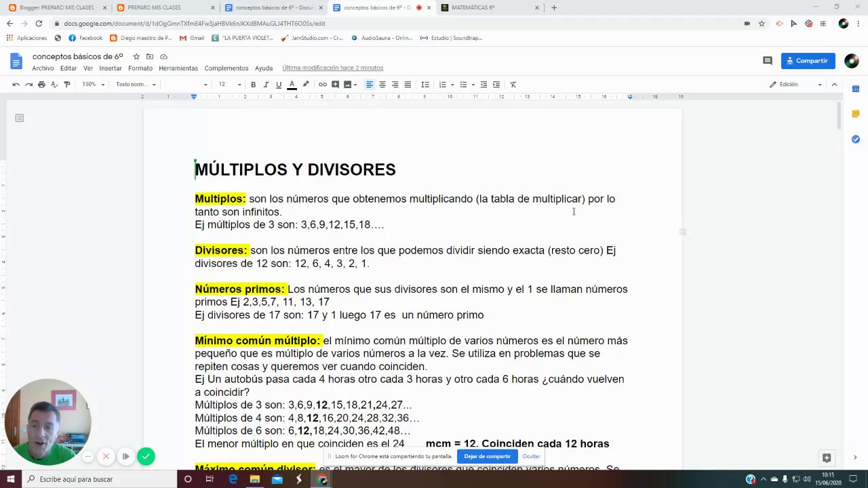This screenshot has height=488, width=868.
Task: Open the Editar menu
Action: (68, 68)
